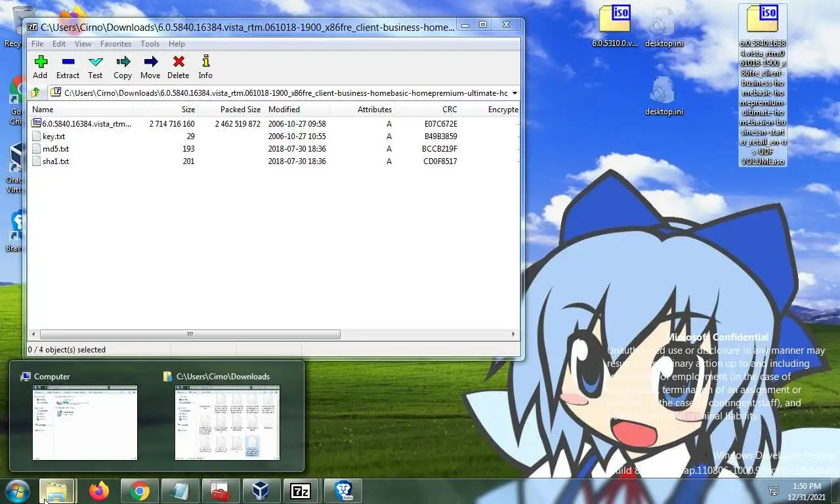This screenshot has width=840, height=504.
Task: Click the scrollbar right arrow in 7-Zip
Action: coord(514,334)
